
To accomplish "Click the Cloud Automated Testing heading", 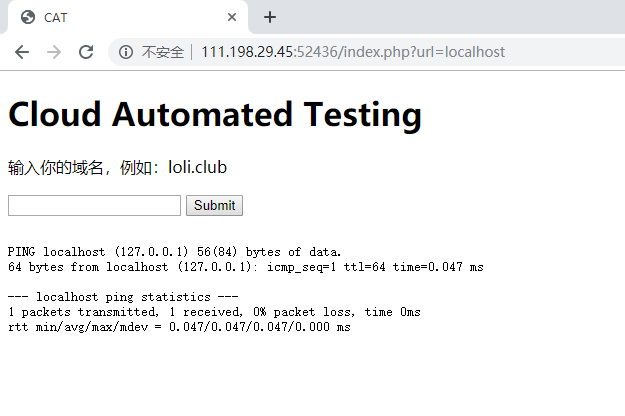I will coord(215,115).
